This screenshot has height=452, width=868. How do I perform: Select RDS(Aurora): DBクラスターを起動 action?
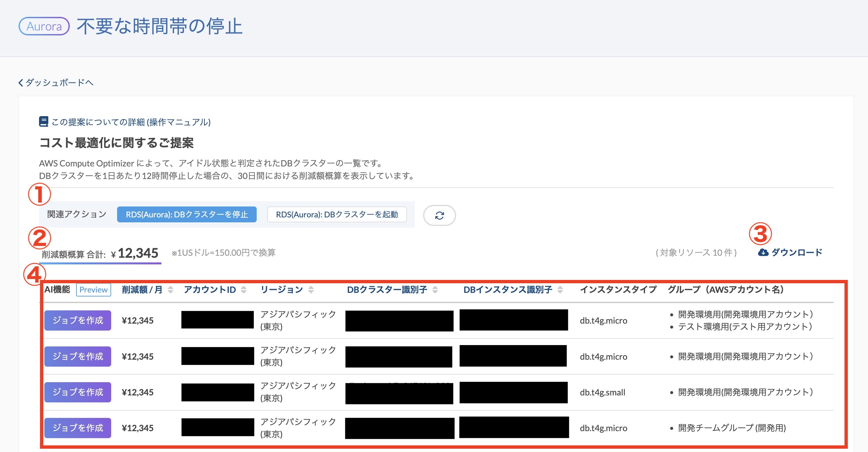coord(337,214)
